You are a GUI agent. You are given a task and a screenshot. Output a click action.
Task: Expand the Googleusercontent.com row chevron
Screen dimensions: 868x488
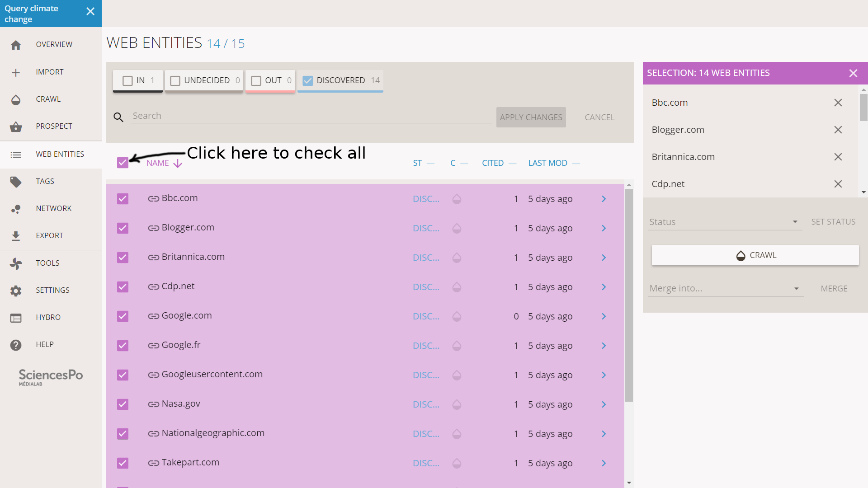coord(604,375)
